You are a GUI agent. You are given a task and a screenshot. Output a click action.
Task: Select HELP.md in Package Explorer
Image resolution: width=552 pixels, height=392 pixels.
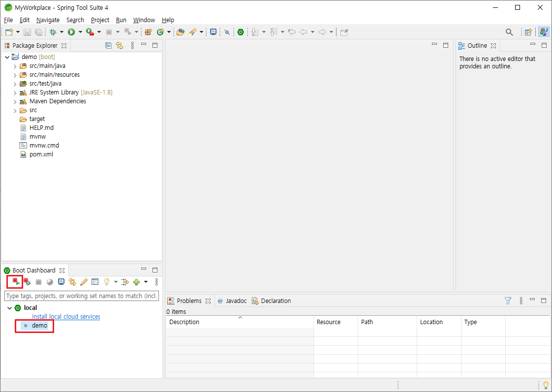click(41, 128)
